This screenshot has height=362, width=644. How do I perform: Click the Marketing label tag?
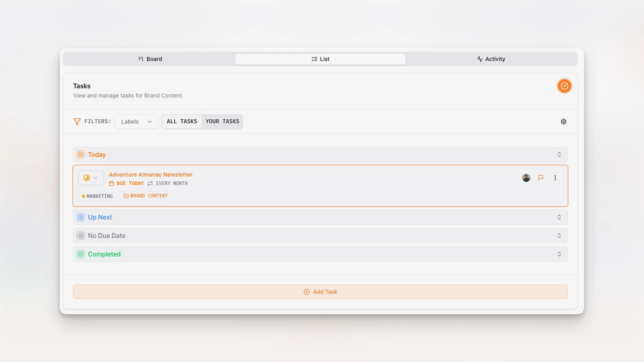point(97,196)
